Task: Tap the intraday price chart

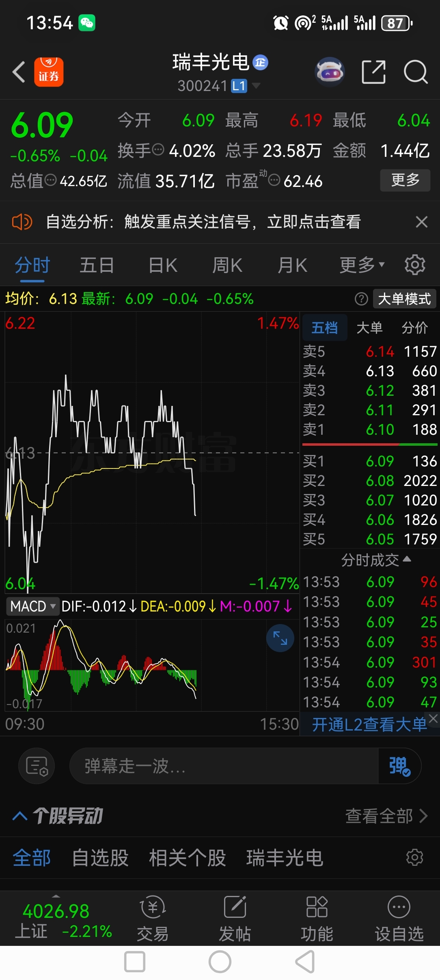Action: pyautogui.click(x=152, y=452)
